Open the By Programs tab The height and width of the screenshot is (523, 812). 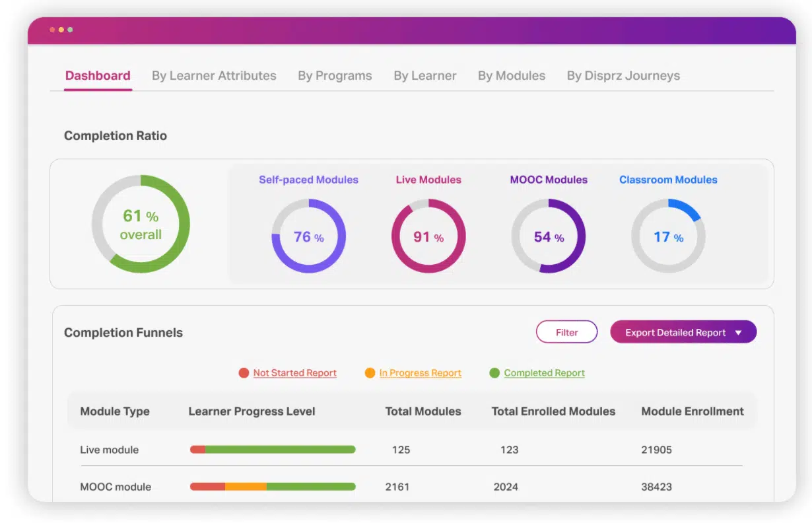pos(335,76)
